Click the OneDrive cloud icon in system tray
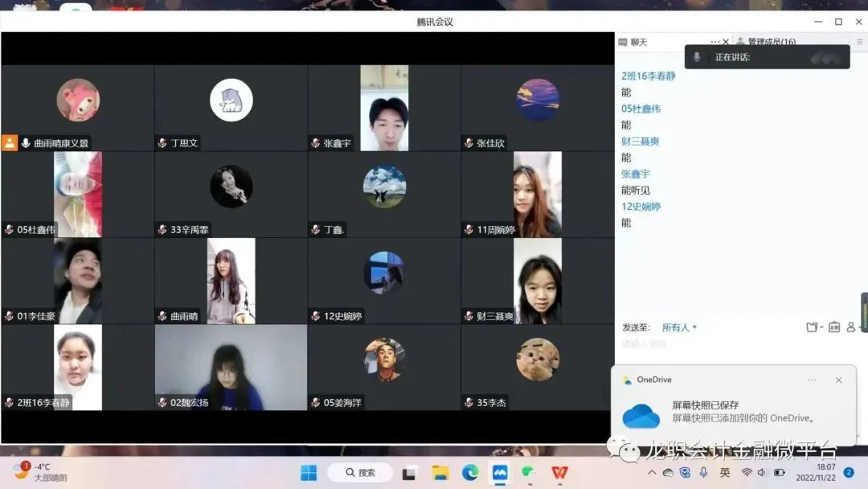The width and height of the screenshot is (868, 489). 668,472
